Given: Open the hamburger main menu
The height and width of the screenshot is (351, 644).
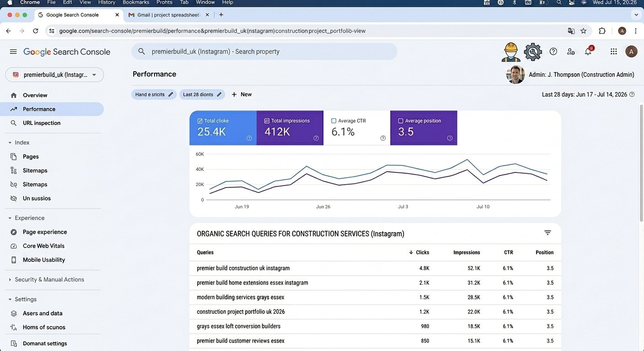Looking at the screenshot, I should point(13,52).
